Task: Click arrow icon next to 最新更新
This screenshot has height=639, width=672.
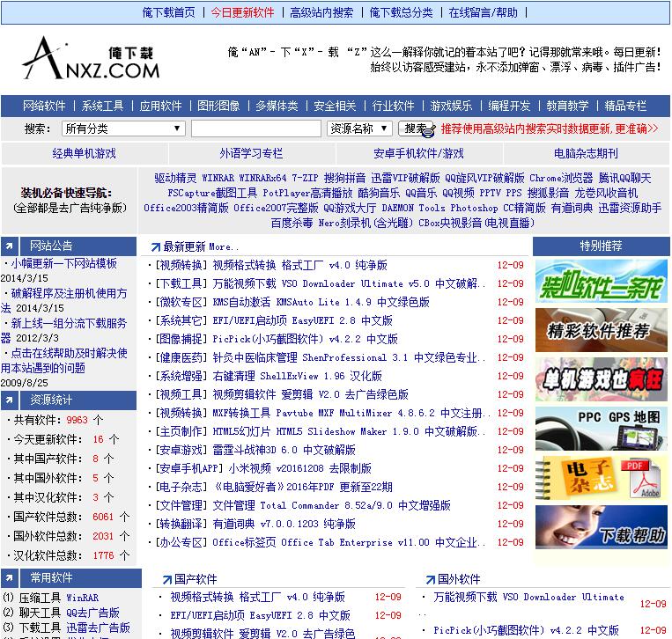Action: 156,247
